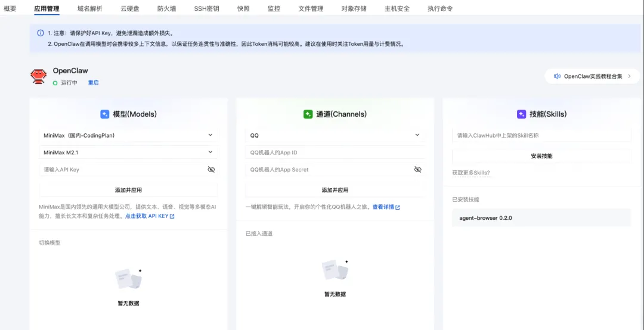The width and height of the screenshot is (644, 330).
Task: Select the 应用管理 tab
Action: [47, 8]
